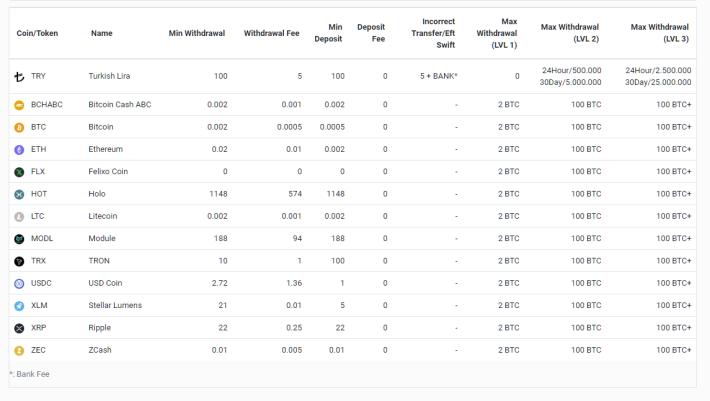Click the Min Withdrawal column header
710x401 pixels.
click(197, 33)
